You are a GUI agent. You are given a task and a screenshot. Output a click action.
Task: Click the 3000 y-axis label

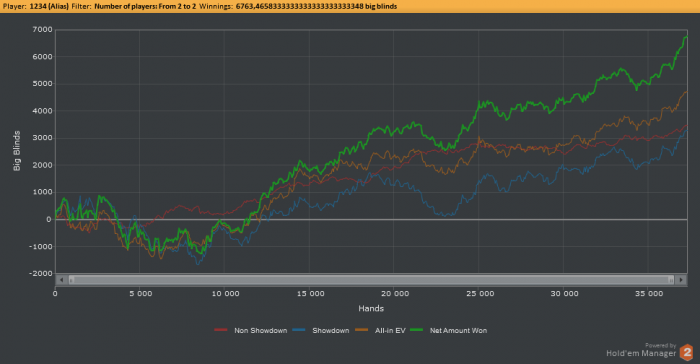click(42, 138)
